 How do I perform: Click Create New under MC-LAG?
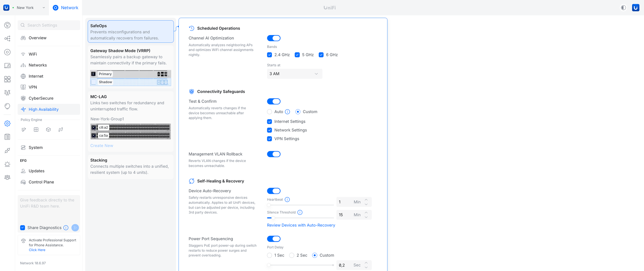pos(102,146)
